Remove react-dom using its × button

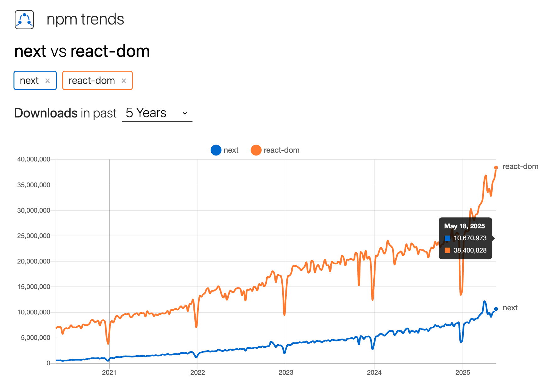pos(124,80)
